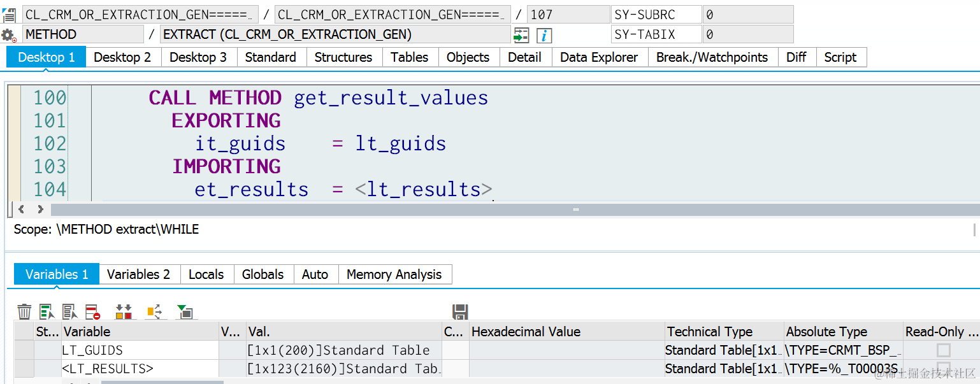The height and width of the screenshot is (384, 980).
Task: Toggle Read-Only checkbox for LT_GUIDS row
Action: pyautogui.click(x=944, y=350)
